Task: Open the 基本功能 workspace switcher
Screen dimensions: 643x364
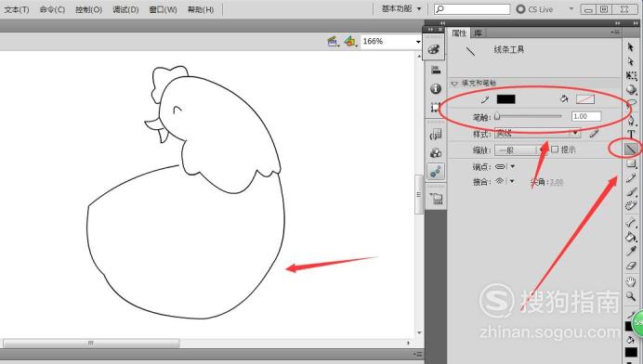Action: (x=401, y=8)
